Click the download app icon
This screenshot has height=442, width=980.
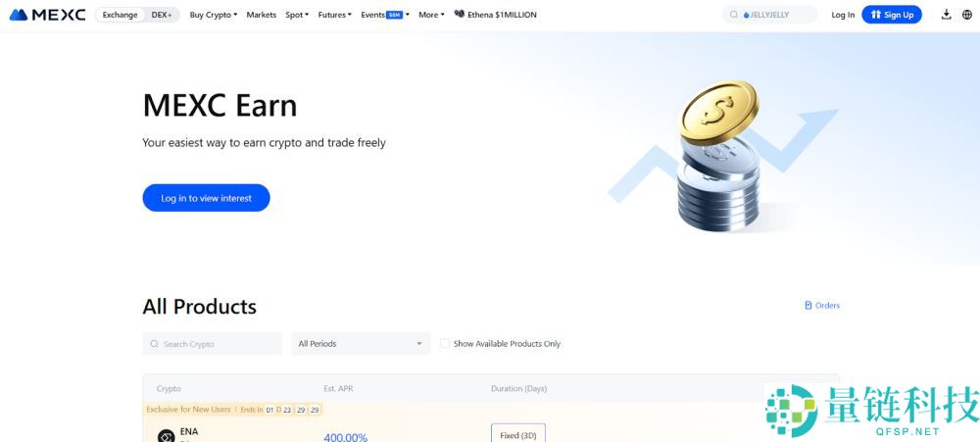click(x=946, y=15)
